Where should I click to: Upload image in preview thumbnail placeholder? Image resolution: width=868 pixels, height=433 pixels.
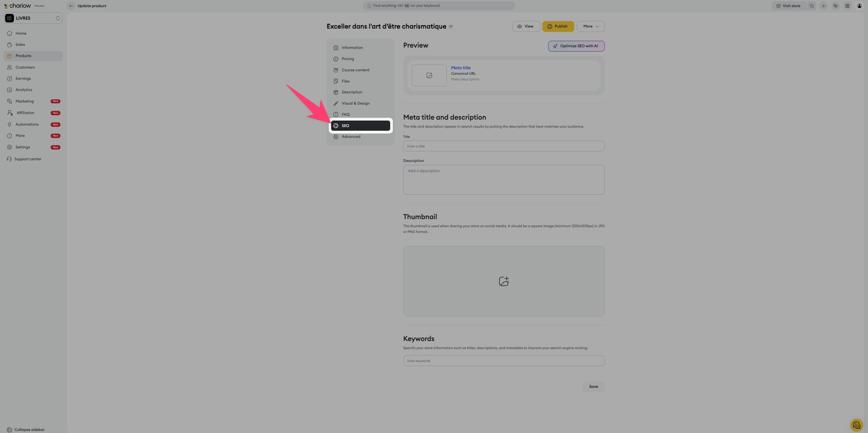tap(429, 75)
